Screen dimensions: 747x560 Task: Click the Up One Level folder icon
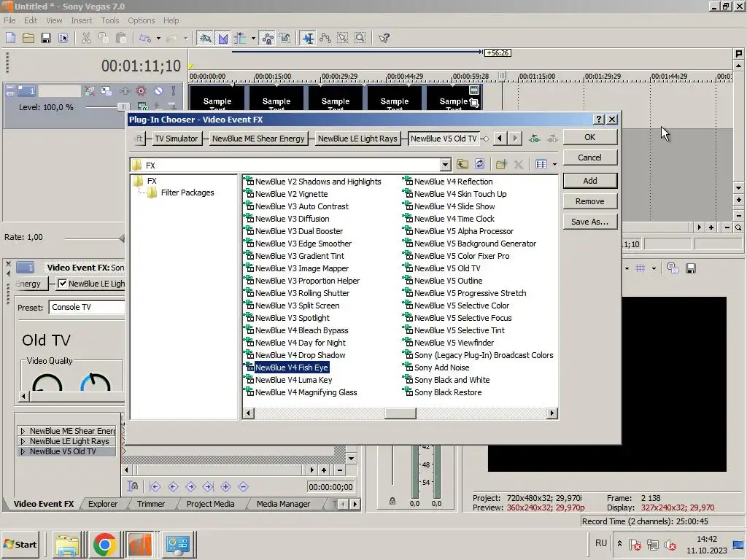click(462, 164)
